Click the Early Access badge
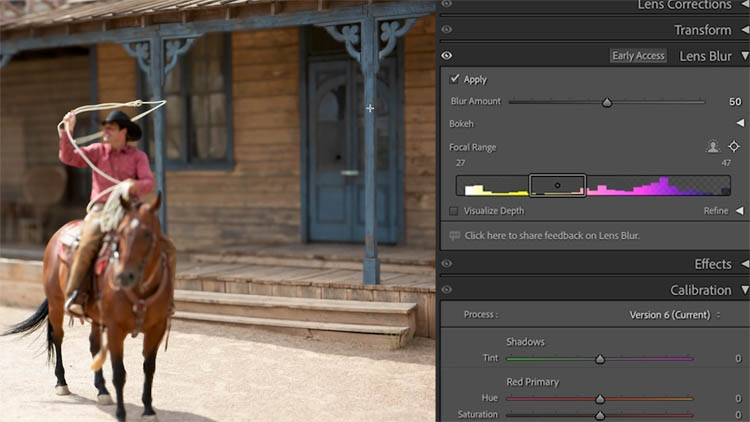 coord(638,56)
